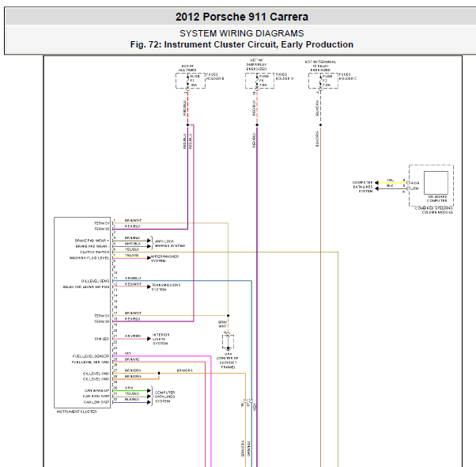Click the 'TRANSMISSIONS SYSTEM' reference
The height and width of the screenshot is (467, 476).
coord(166,287)
